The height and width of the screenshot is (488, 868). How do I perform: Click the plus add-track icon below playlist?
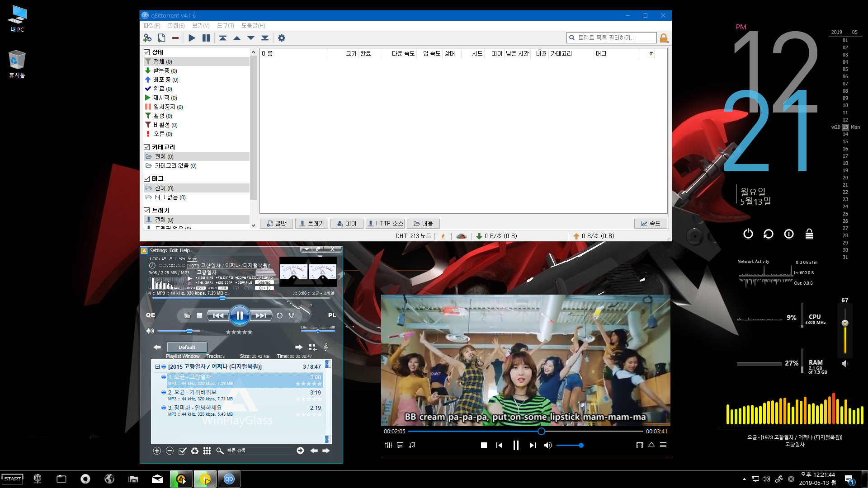point(157,450)
